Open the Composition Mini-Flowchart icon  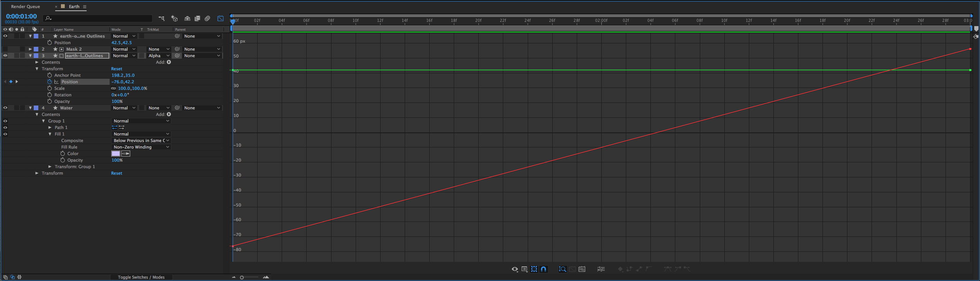click(161, 18)
